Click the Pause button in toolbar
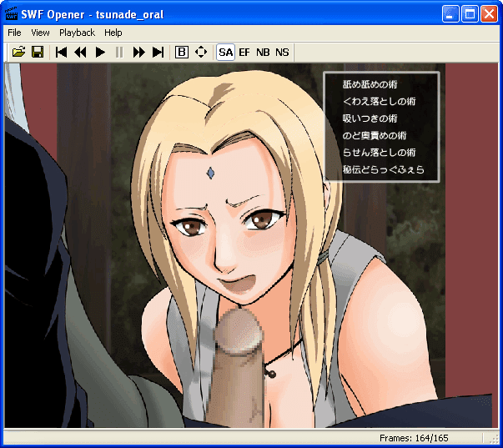This screenshot has width=503, height=448. click(119, 52)
